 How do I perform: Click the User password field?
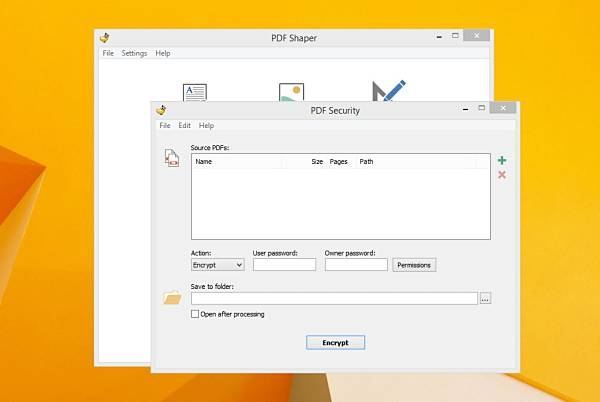pos(284,265)
